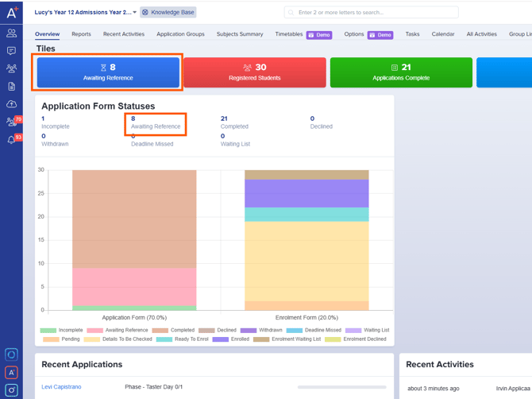The height and width of the screenshot is (399, 532).
Task: Open the document file icon in sidebar
Action: coord(12,87)
